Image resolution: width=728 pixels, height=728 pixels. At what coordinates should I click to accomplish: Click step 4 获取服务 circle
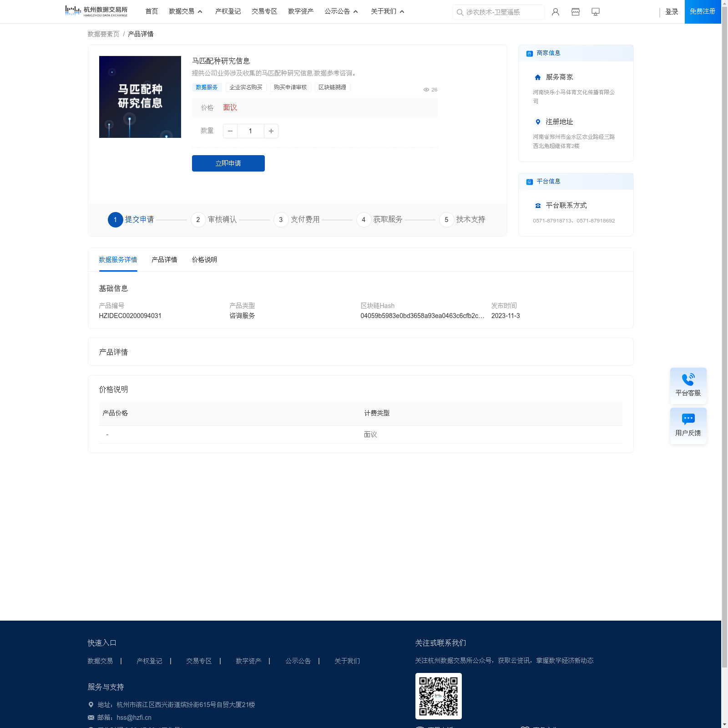pyautogui.click(x=364, y=220)
